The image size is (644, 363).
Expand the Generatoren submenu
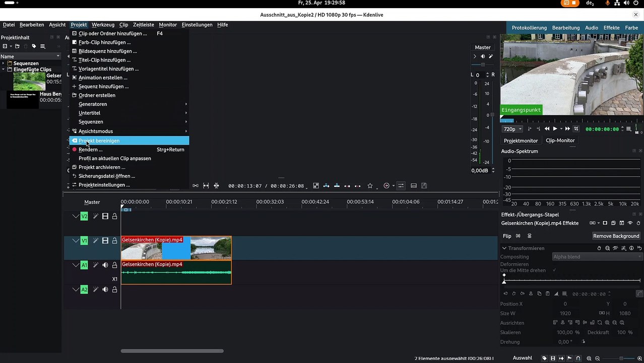click(93, 104)
